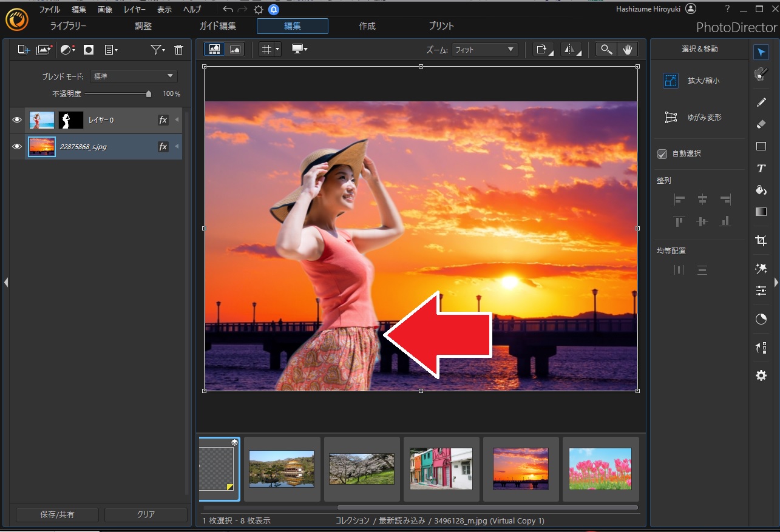Hide レイヤー 0 using eye icon

16,120
